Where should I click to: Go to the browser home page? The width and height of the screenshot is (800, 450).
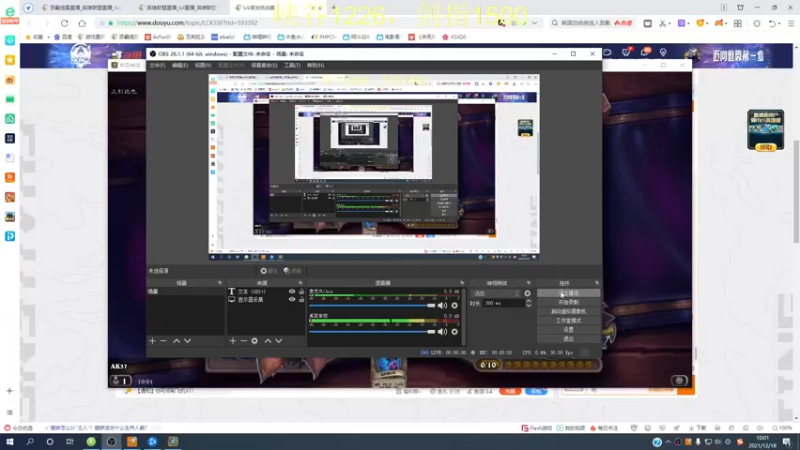tap(82, 23)
